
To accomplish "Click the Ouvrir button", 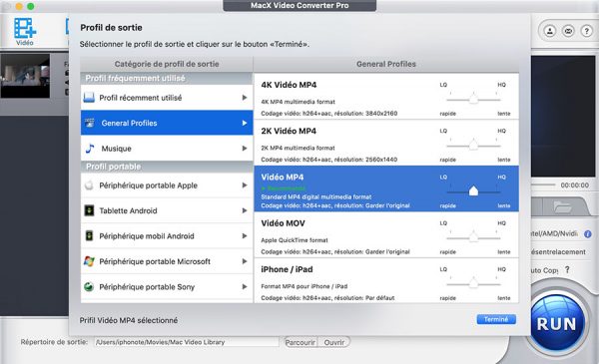I will click(x=334, y=342).
